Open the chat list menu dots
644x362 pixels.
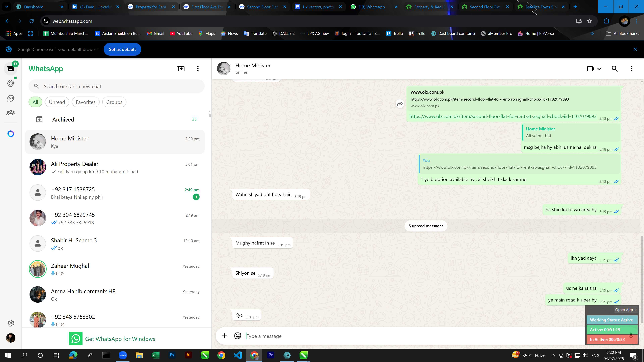click(198, 69)
